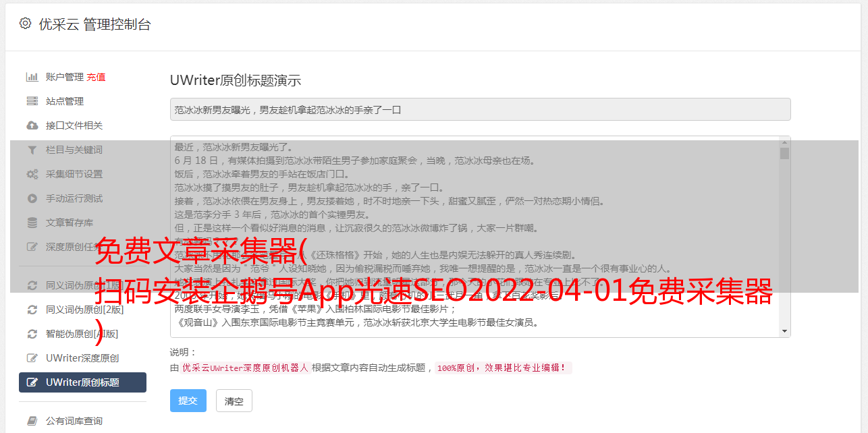Click the line starting 但，正是这样一个看似好消息
The height and width of the screenshot is (433, 868).
tap(356, 228)
